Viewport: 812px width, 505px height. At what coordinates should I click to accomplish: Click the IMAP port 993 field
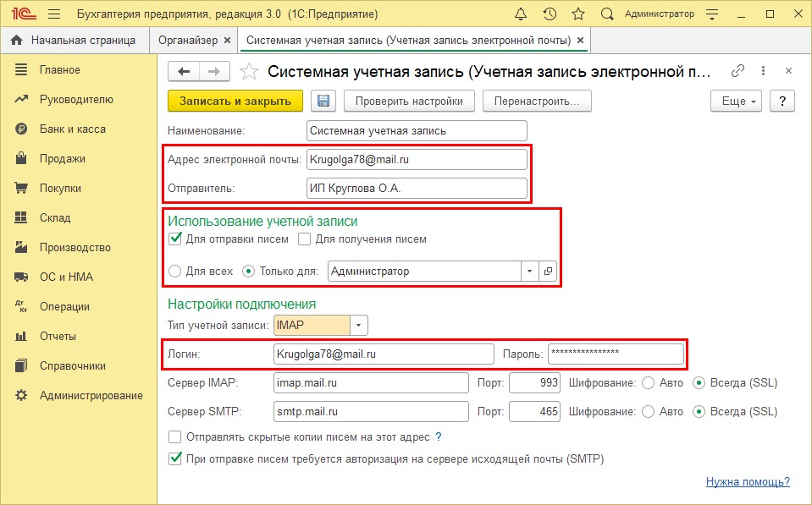click(534, 383)
